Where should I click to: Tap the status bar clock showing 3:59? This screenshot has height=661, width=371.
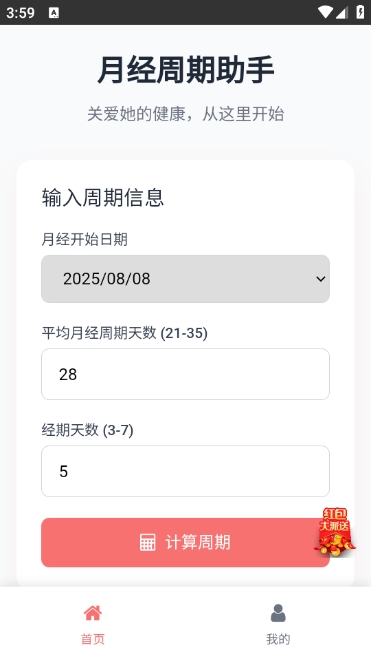(x=20, y=13)
